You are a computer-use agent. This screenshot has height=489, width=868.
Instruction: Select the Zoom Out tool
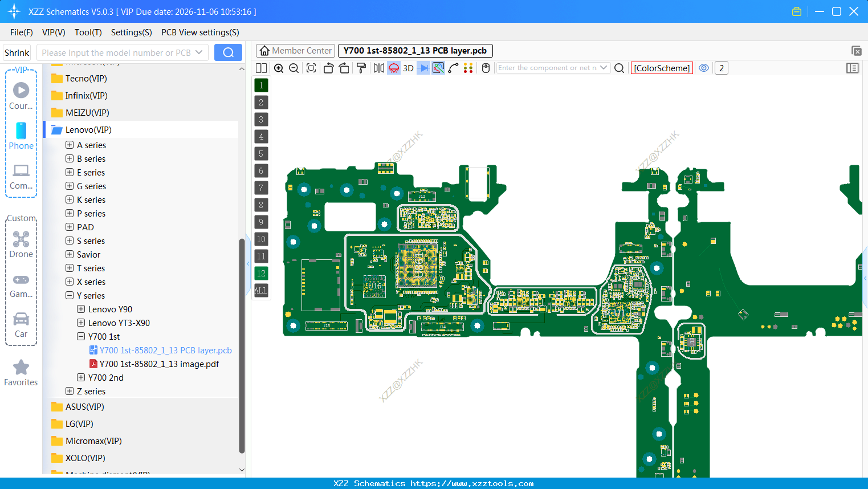click(x=293, y=68)
